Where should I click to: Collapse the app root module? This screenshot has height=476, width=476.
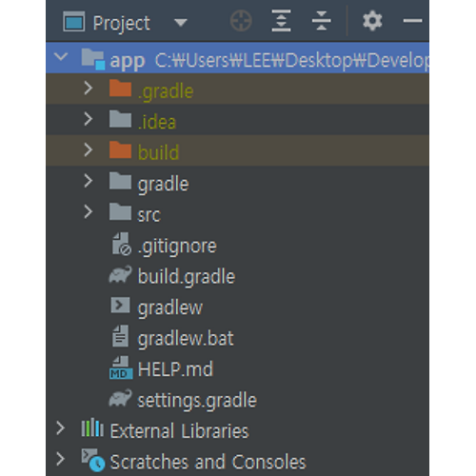pyautogui.click(x=61, y=57)
